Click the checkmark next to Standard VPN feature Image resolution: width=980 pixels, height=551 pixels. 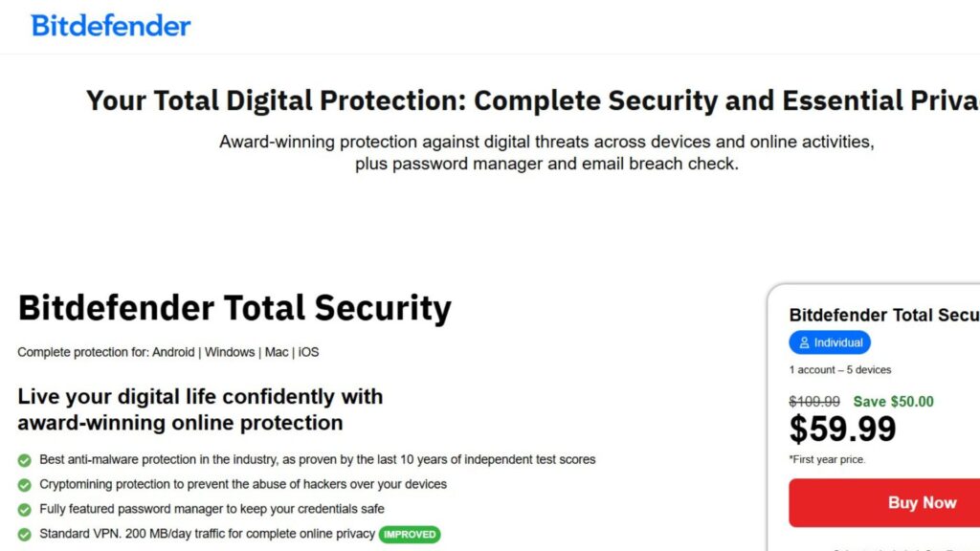(x=24, y=535)
